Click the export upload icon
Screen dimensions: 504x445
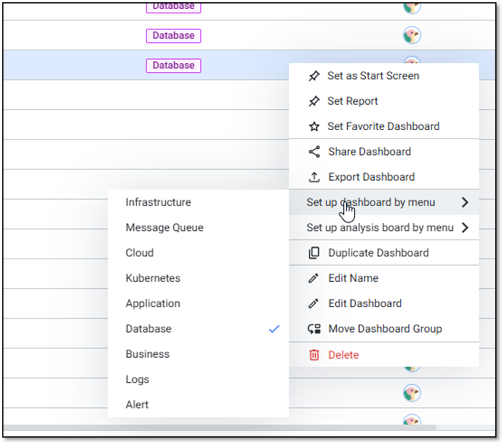point(314,177)
